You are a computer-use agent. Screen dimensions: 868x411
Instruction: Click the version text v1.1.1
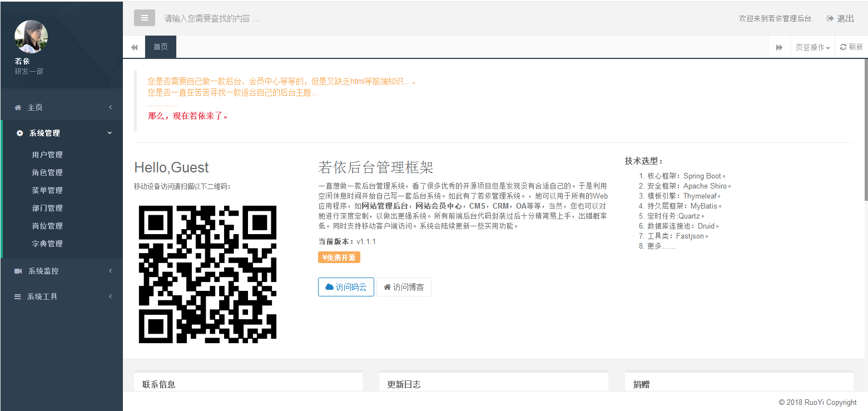pos(366,241)
